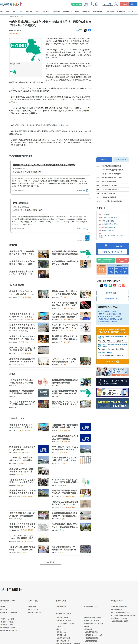Switch to the アクセスランキング tab
This screenshot has height=644, width=138.
[x=120, y=159]
